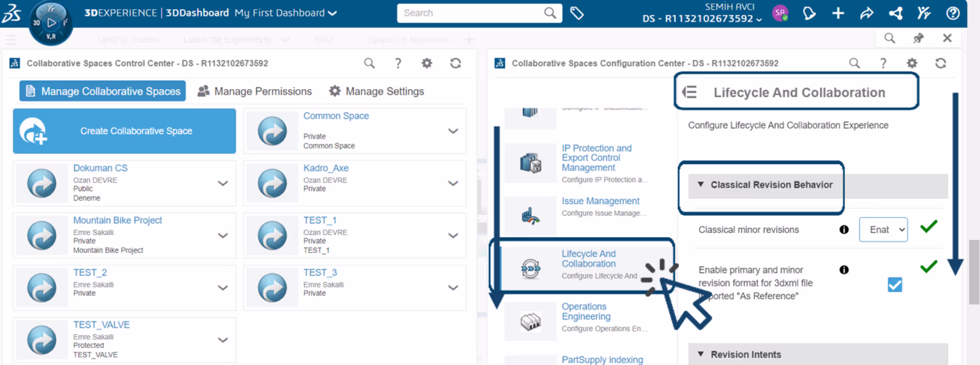
Task: Click the pin icon on the panel
Action: point(918,38)
